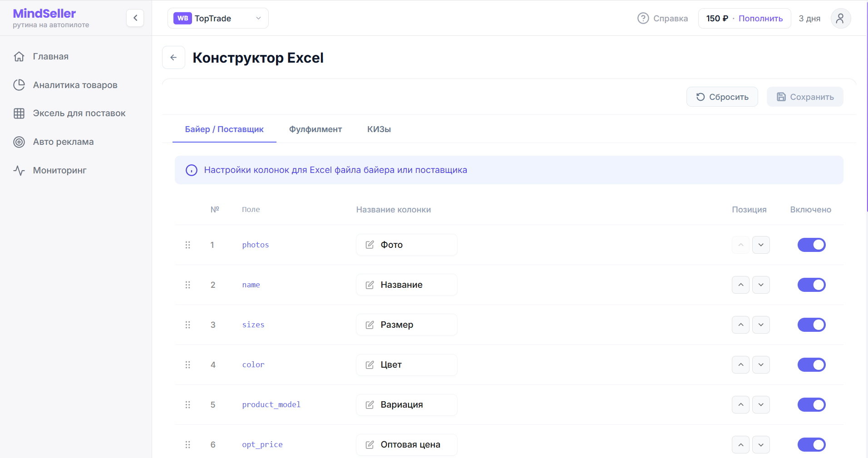Move the opt_price row up
Image resolution: width=868 pixels, height=458 pixels.
coord(740,444)
